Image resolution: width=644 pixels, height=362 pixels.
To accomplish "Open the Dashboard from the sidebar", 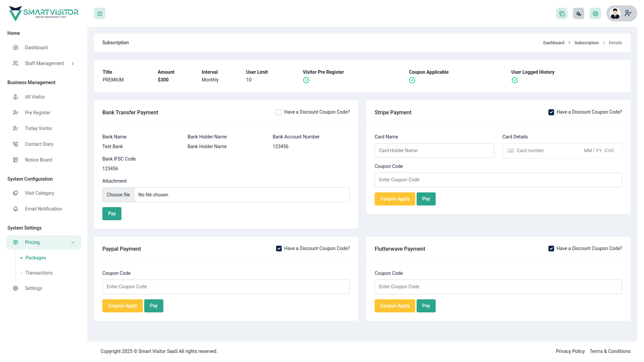I will pos(36,47).
